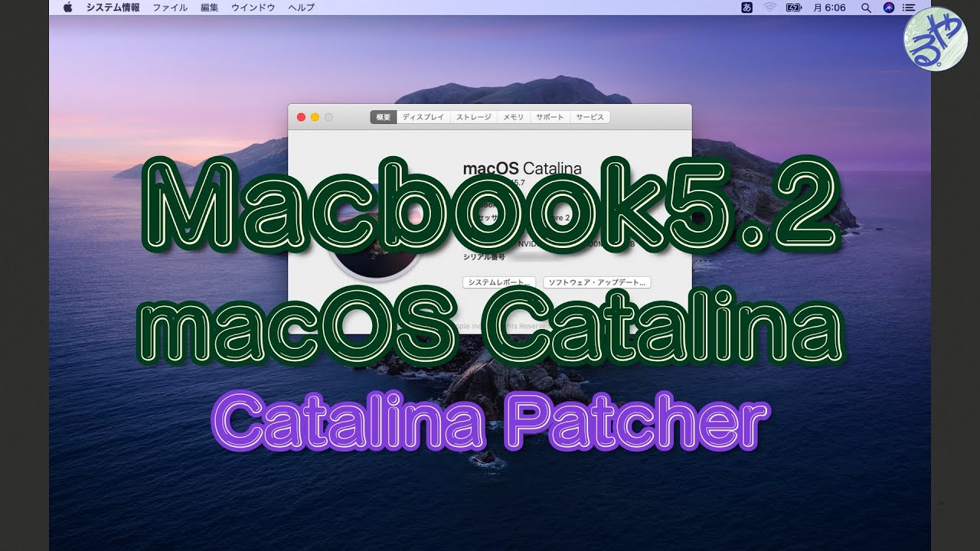
Task: Show the メモリ tab
Action: [513, 117]
